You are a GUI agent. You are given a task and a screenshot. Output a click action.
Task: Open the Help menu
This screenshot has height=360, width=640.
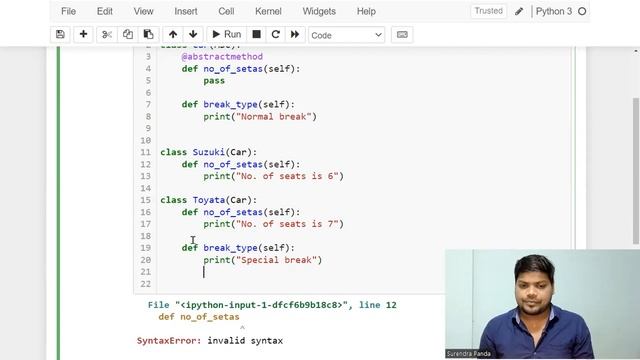point(366,11)
